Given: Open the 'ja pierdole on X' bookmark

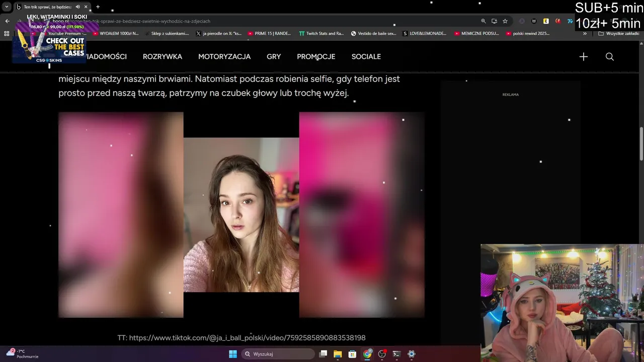Looking at the screenshot, I should tap(219, 34).
